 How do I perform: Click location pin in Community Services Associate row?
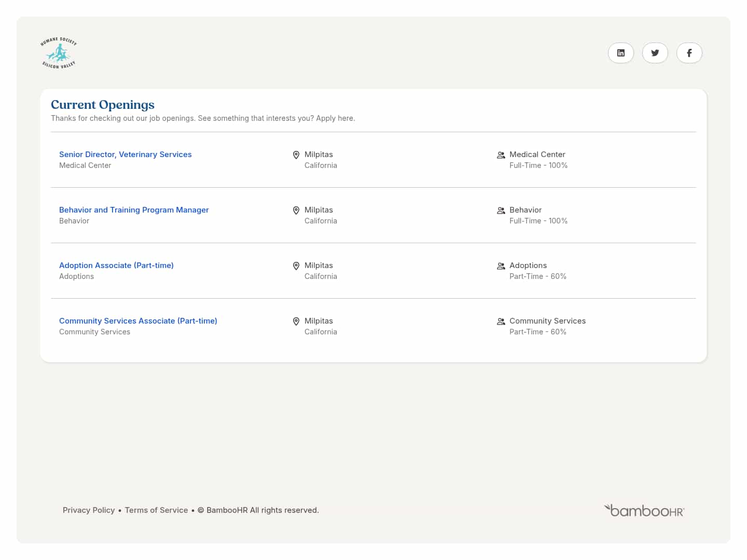(x=296, y=321)
